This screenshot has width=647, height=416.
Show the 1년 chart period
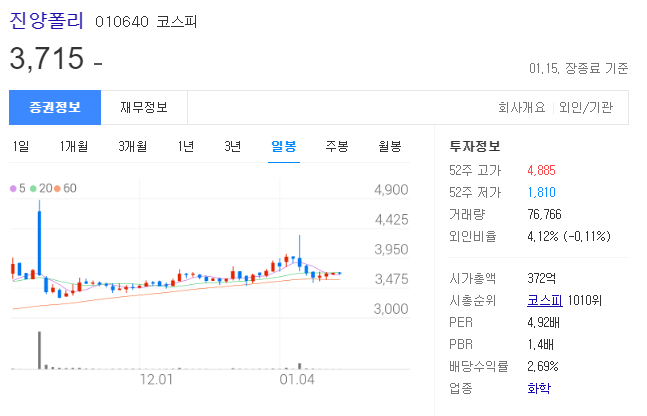(x=186, y=146)
